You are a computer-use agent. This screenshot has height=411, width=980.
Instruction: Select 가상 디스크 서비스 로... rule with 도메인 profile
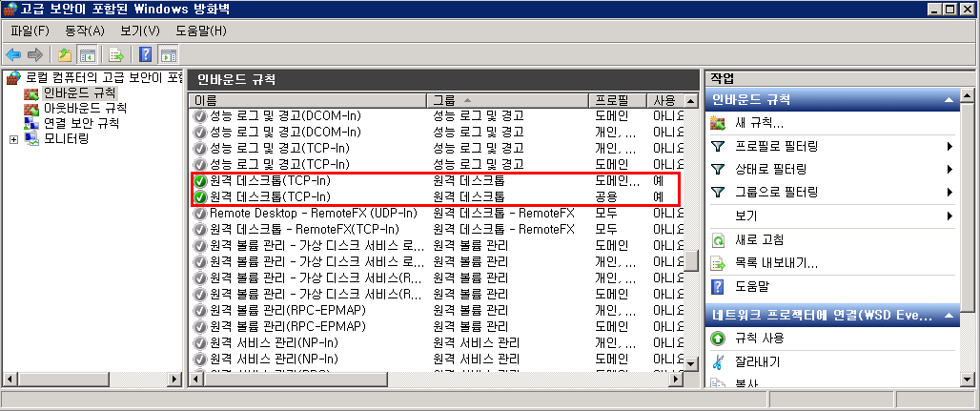click(x=437, y=245)
